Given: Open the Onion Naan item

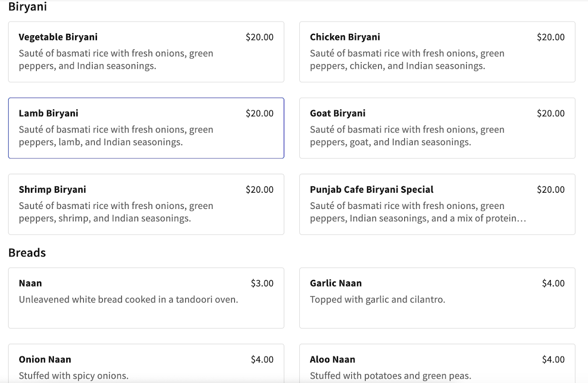Looking at the screenshot, I should pyautogui.click(x=146, y=364).
